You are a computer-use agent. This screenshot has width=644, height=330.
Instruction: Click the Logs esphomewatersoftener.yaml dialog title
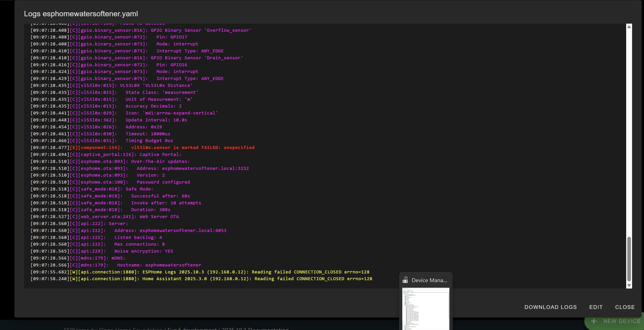(x=81, y=14)
